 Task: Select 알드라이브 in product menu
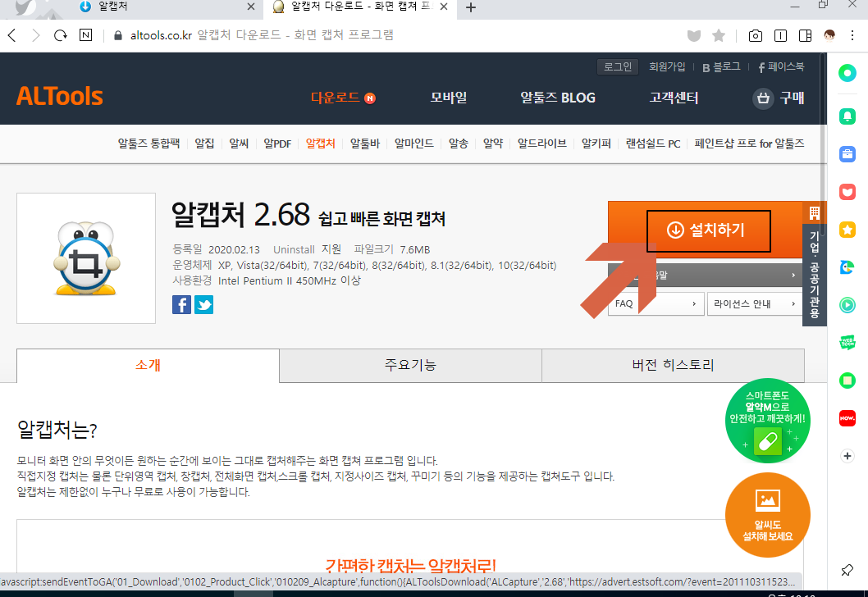tap(542, 144)
